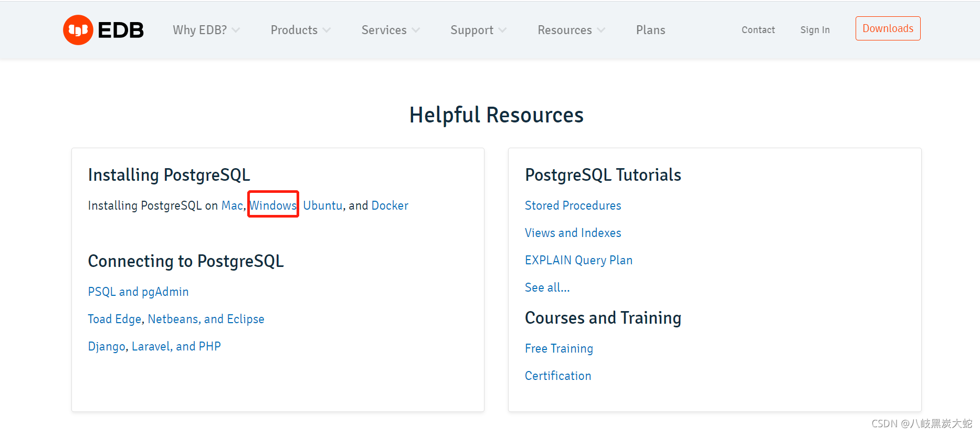
Task: Open the Mac installation link
Action: (232, 205)
